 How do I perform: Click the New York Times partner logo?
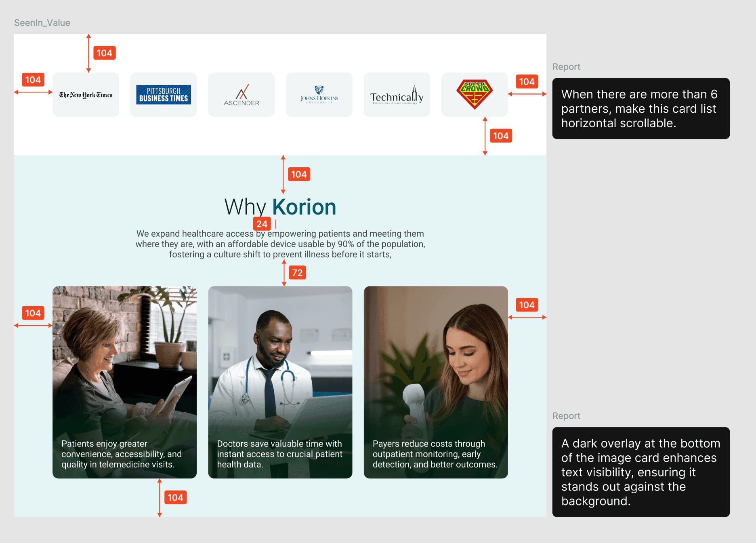coord(85,94)
